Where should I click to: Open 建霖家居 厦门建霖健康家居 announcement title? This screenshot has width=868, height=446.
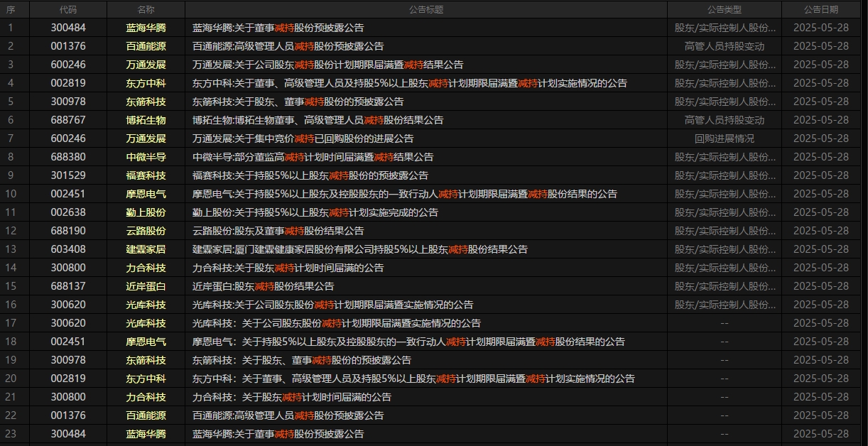360,249
